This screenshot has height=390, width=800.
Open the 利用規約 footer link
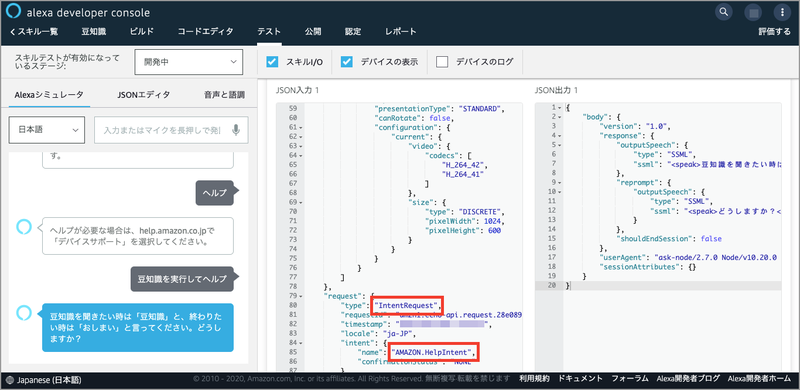534,379
